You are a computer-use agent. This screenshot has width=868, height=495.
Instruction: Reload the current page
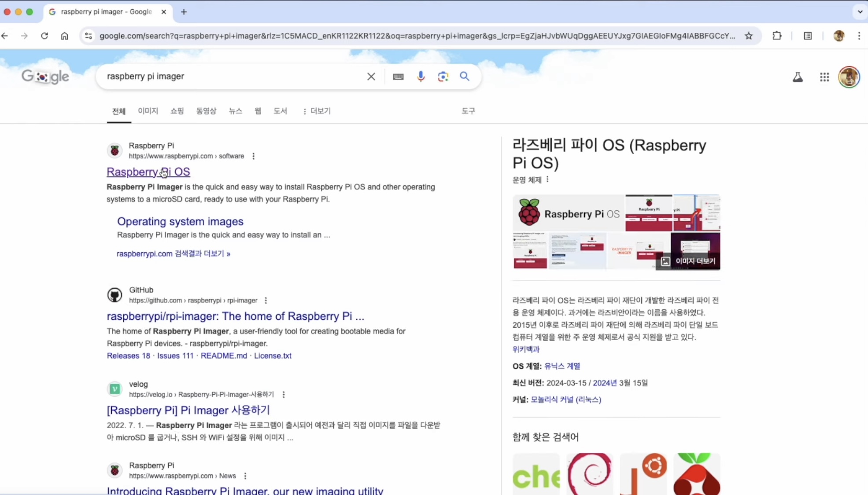click(x=44, y=36)
